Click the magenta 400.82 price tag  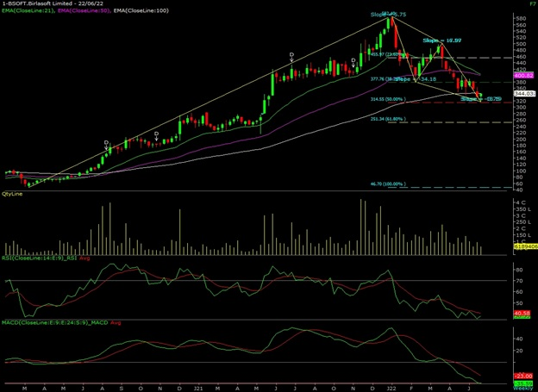point(524,77)
